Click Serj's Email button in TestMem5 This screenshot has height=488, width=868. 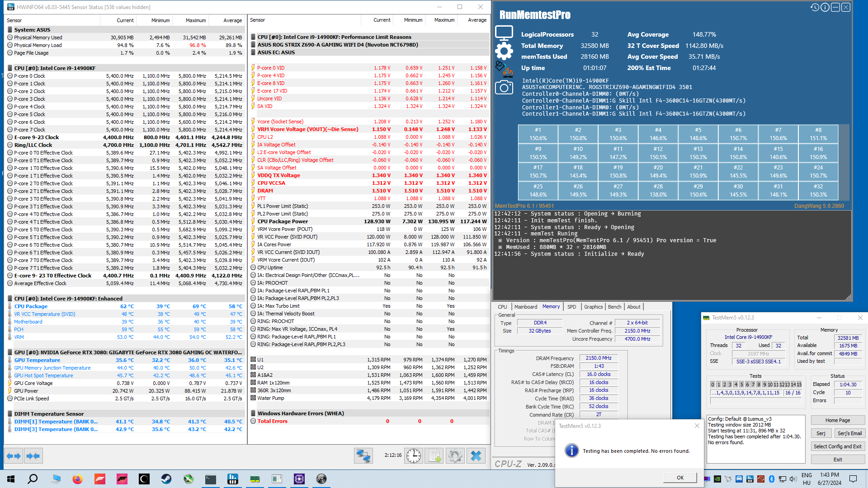[x=849, y=433]
